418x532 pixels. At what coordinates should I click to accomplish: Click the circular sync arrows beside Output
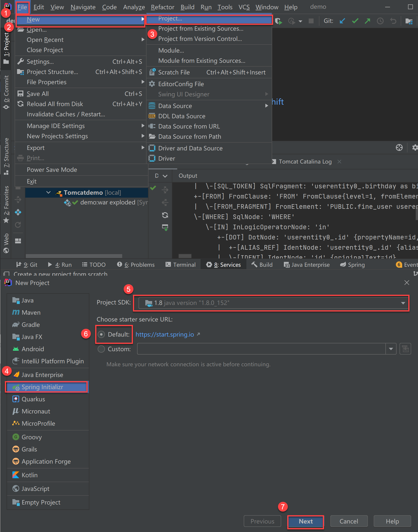click(165, 215)
